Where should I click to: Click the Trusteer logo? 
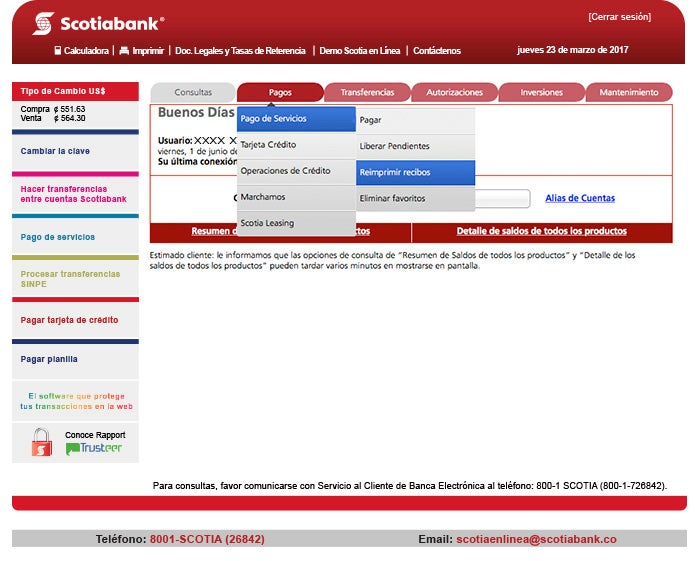pos(94,449)
